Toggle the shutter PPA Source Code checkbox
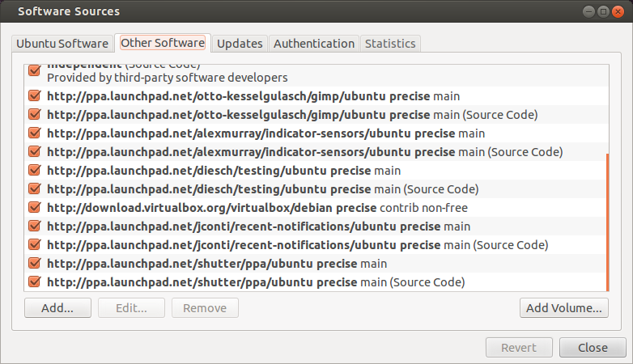This screenshot has width=633, height=364. (35, 281)
